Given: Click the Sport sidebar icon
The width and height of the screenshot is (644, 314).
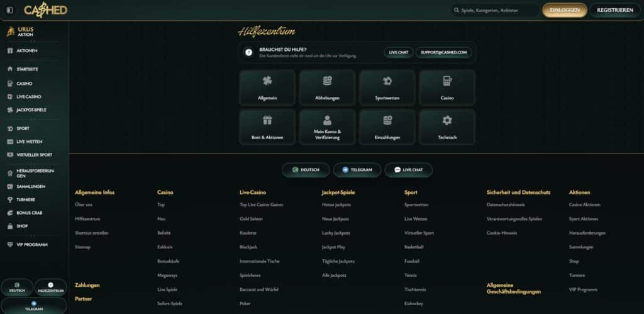Looking at the screenshot, I should (10, 128).
